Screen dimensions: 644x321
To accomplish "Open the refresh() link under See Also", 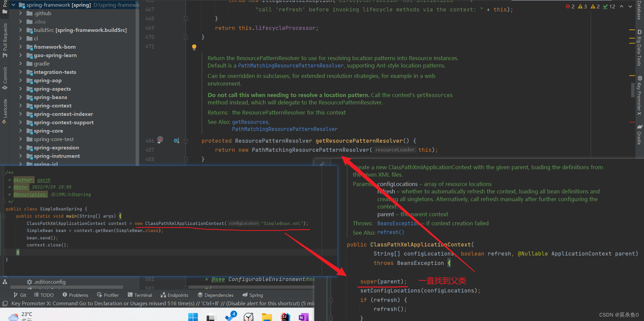I will pos(390,232).
